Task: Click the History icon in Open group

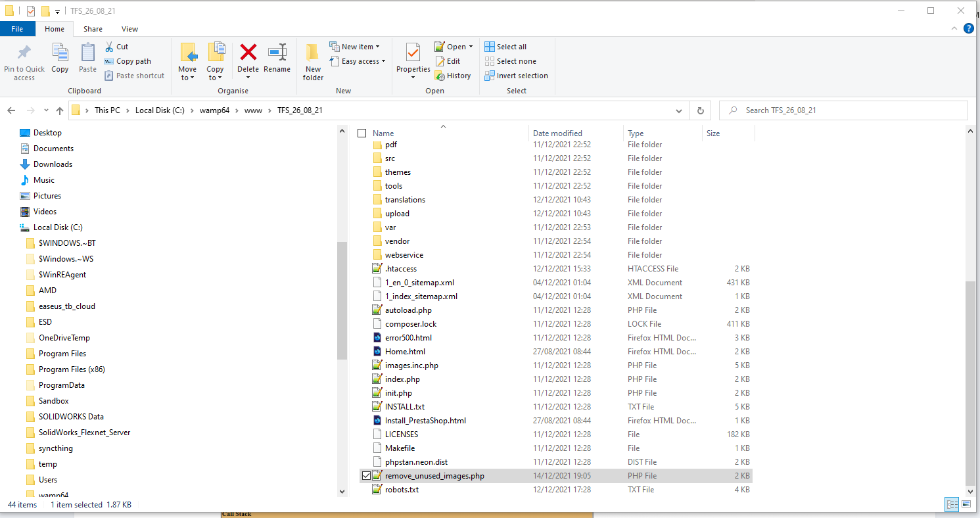Action: click(x=440, y=76)
